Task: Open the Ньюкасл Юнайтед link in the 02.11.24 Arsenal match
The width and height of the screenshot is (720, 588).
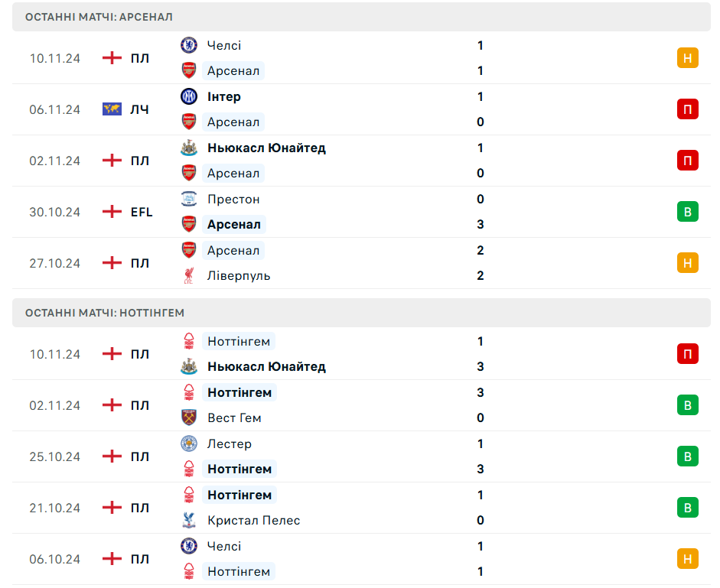Action: 266,148
